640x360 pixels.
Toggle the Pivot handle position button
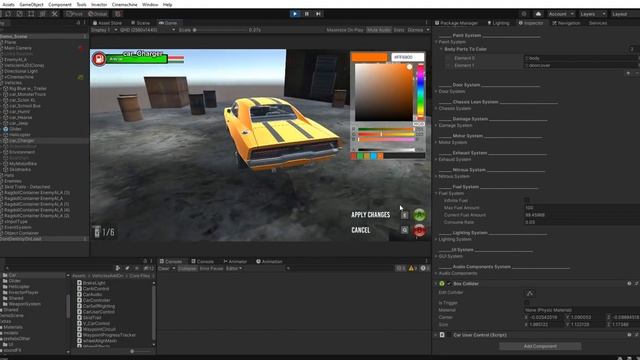click(x=74, y=14)
